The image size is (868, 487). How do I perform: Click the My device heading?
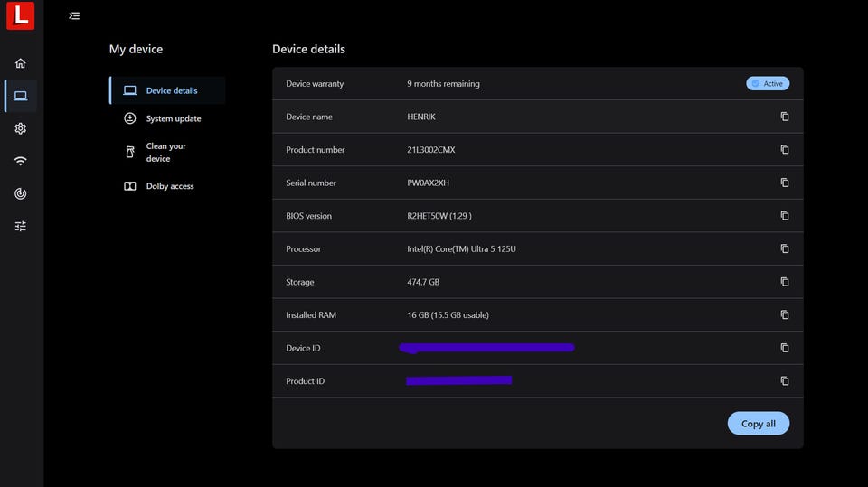tap(137, 50)
